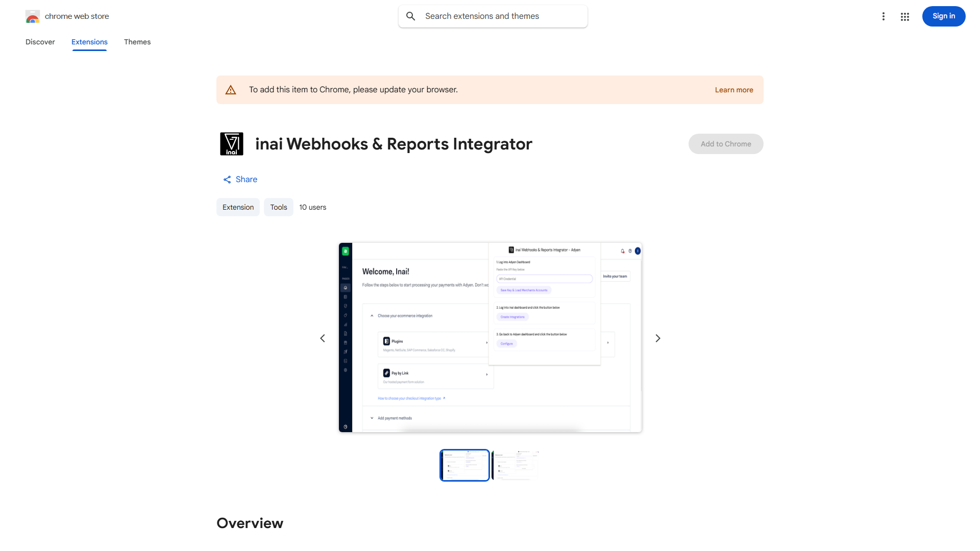Click the warning triangle icon in banner
Viewport: 980px width, 551px height.
pyautogui.click(x=231, y=90)
